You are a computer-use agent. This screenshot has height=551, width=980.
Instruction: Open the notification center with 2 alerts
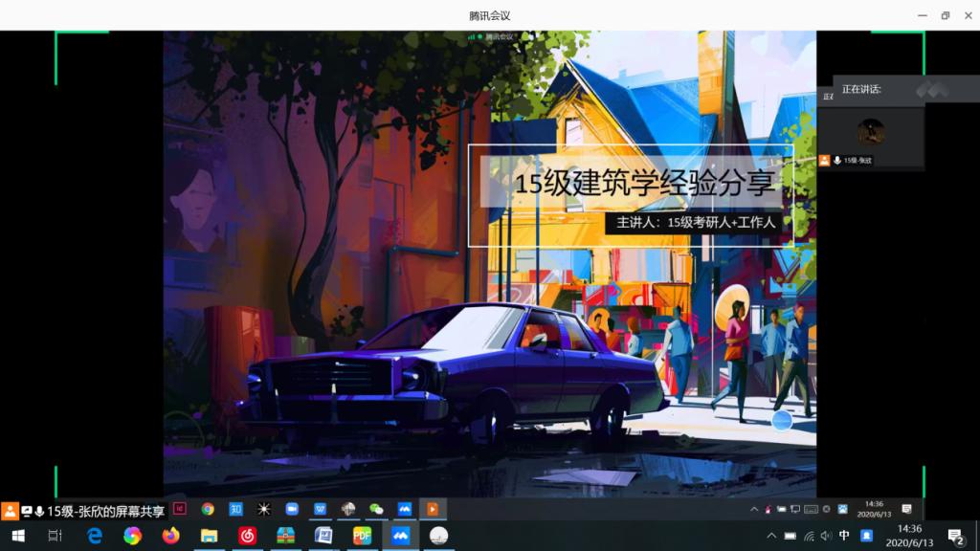954,536
